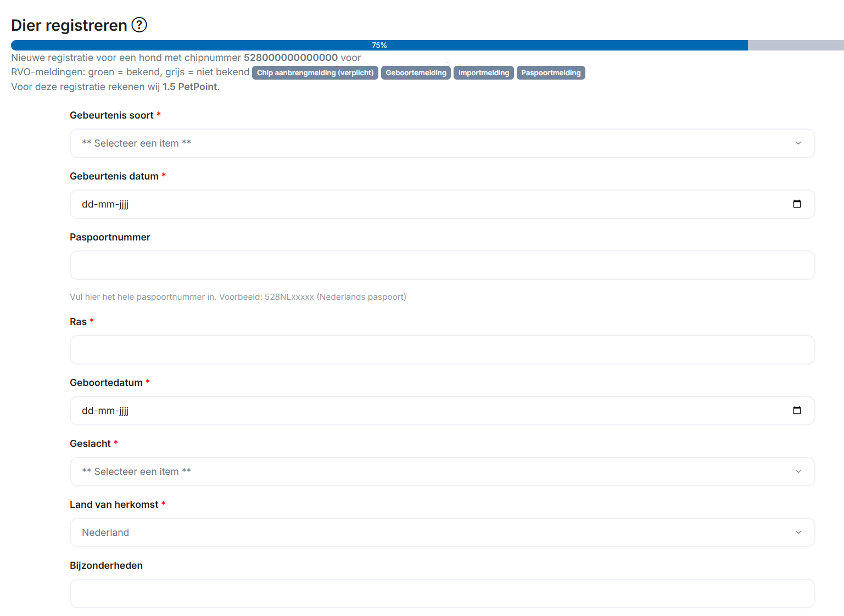Click the Dier registreren page heading
844x616 pixels.
tap(69, 25)
